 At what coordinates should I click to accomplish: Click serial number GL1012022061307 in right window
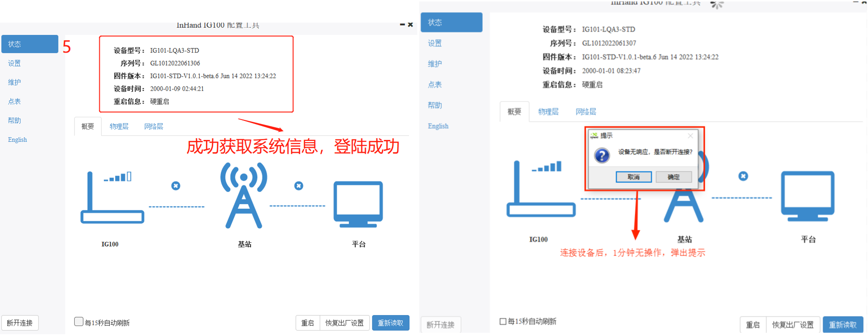[609, 43]
